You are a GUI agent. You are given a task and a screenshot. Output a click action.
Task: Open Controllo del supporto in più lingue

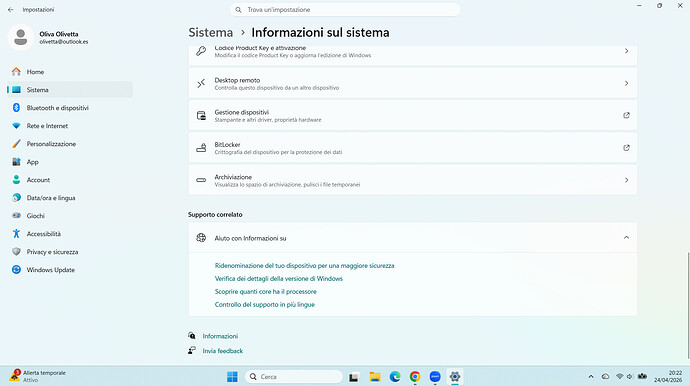(264, 305)
